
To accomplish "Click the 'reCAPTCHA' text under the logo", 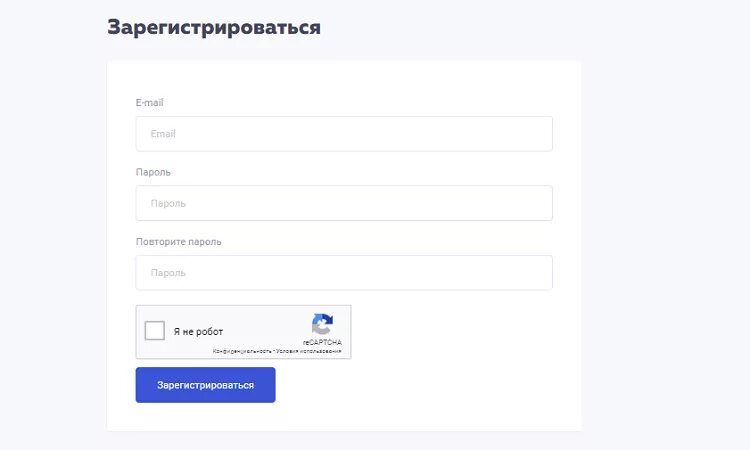I will [x=322, y=342].
